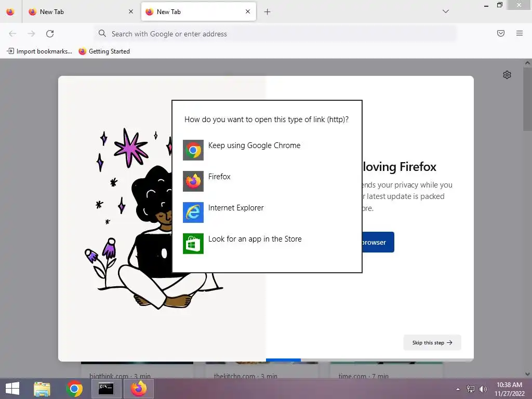Open the Firefox View pinned tab icon
532x399 pixels.
[x=10, y=12]
